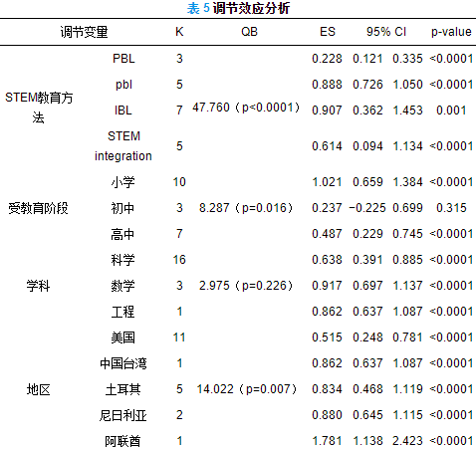Select upper CI value 1.050 for pbl
476x449 pixels.
[407, 85]
